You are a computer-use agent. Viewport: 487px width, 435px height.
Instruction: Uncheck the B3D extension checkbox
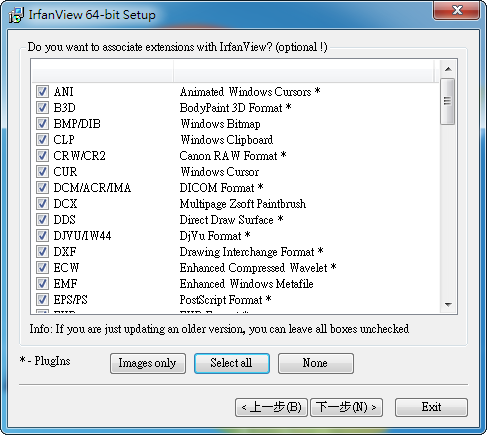point(42,108)
